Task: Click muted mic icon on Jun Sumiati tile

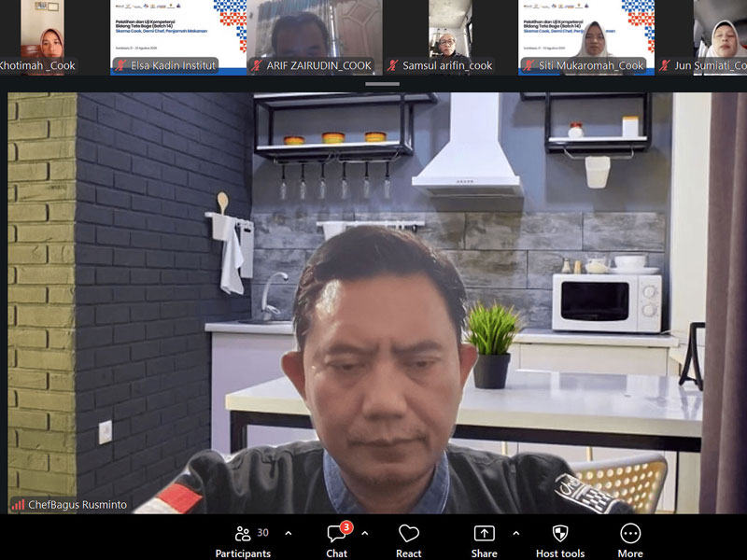Action: coord(665,65)
